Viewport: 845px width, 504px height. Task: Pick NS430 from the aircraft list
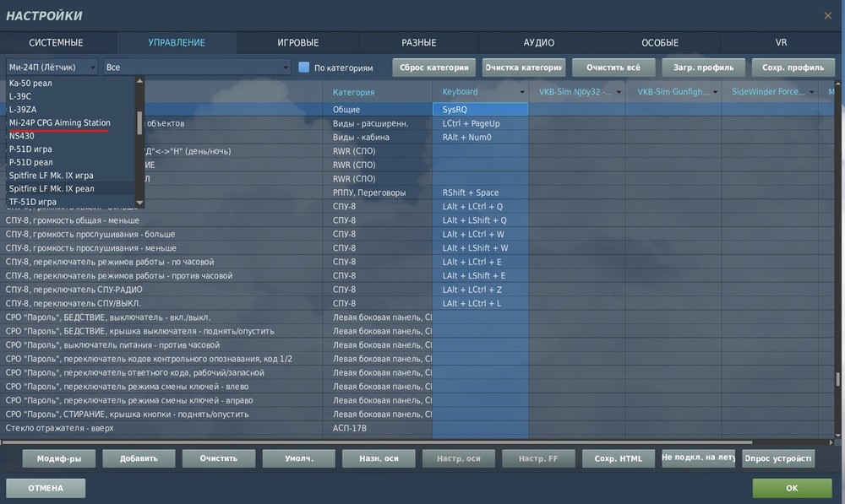pyautogui.click(x=70, y=136)
